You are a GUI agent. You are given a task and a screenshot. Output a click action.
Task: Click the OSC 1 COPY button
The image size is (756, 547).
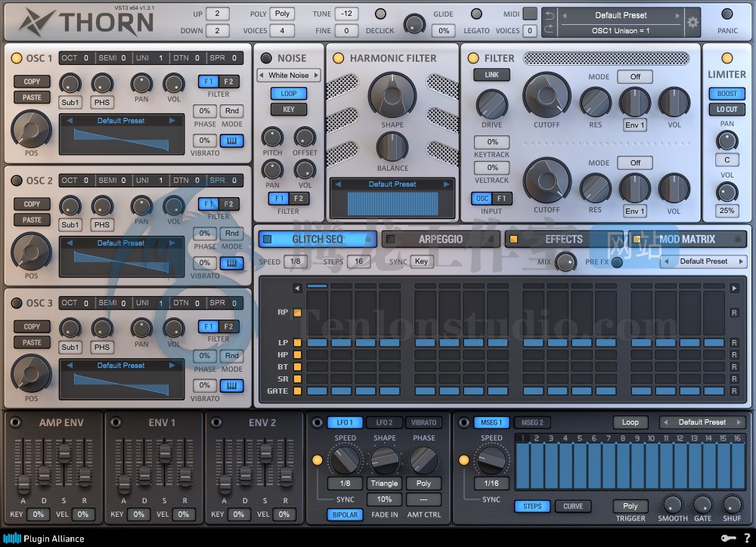[32, 82]
